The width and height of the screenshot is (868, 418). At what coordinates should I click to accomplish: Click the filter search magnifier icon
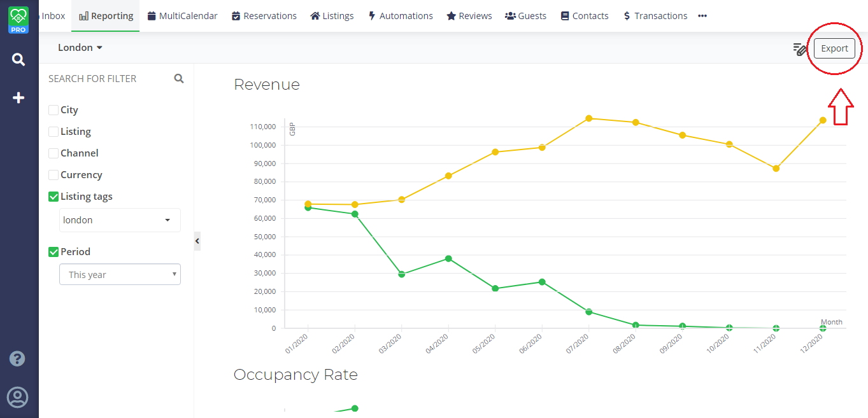pos(179,79)
